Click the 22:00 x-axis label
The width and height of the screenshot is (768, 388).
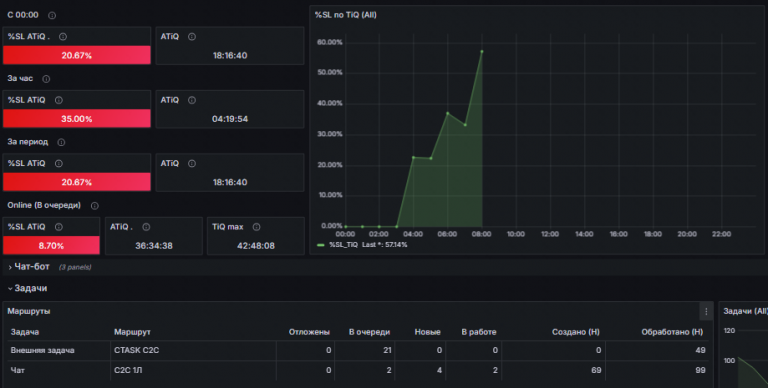(721, 234)
